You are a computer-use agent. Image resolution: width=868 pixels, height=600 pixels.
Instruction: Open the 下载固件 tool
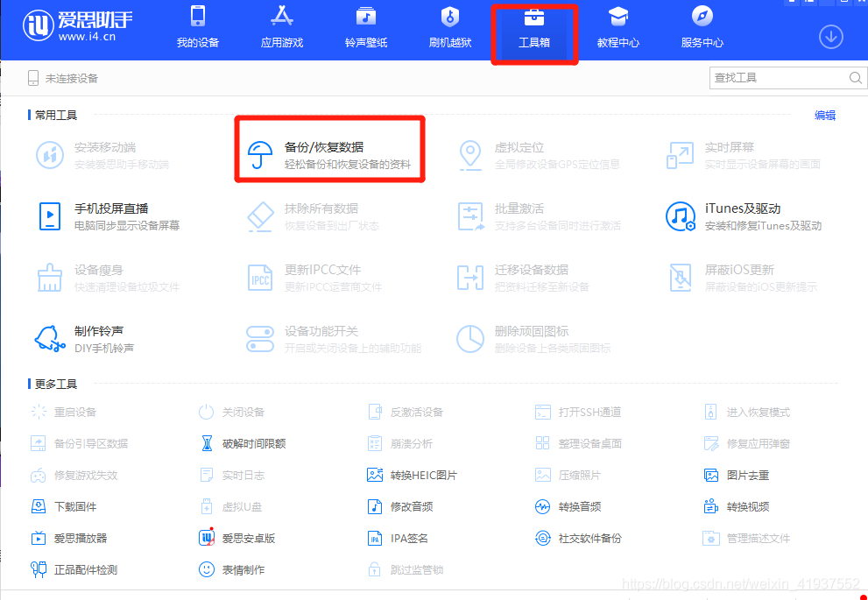pyautogui.click(x=74, y=506)
